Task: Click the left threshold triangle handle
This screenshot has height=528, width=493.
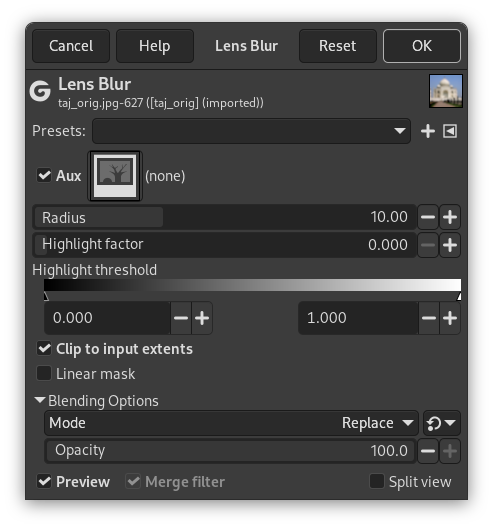Action: pyautogui.click(x=46, y=296)
